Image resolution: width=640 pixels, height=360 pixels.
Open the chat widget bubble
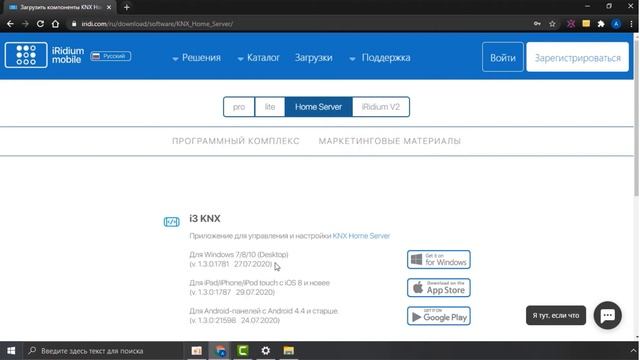coord(607,316)
